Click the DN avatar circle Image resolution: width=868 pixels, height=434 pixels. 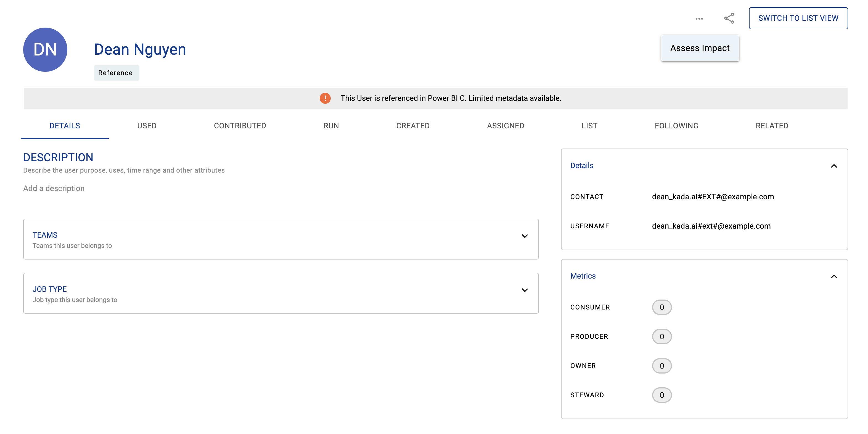tap(45, 49)
